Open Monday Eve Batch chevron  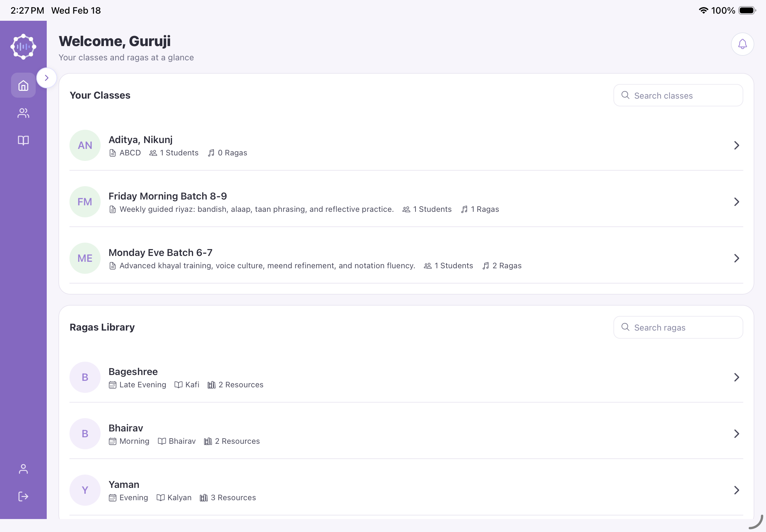[736, 258]
